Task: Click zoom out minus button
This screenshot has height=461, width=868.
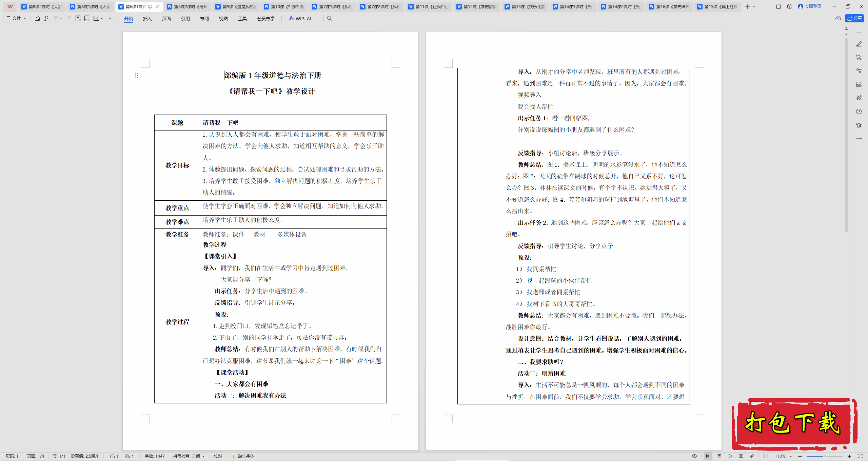Action: (x=800, y=456)
